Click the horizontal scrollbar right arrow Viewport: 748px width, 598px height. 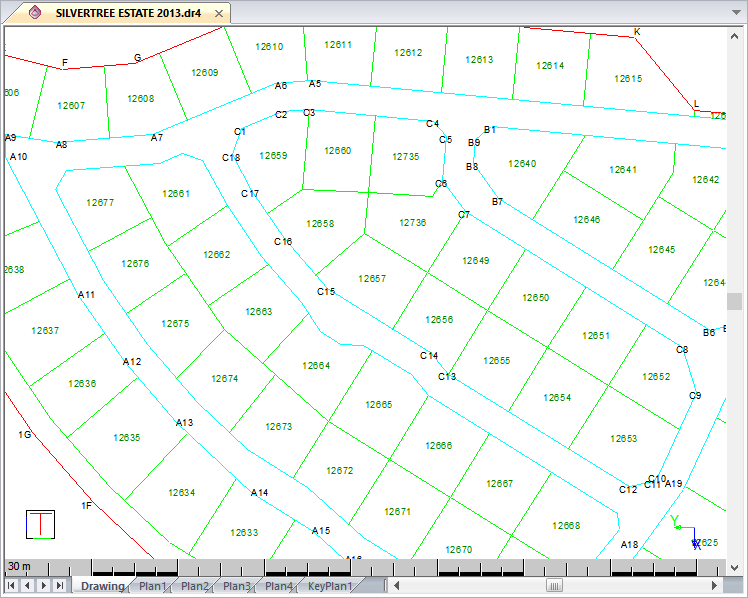click(x=714, y=586)
